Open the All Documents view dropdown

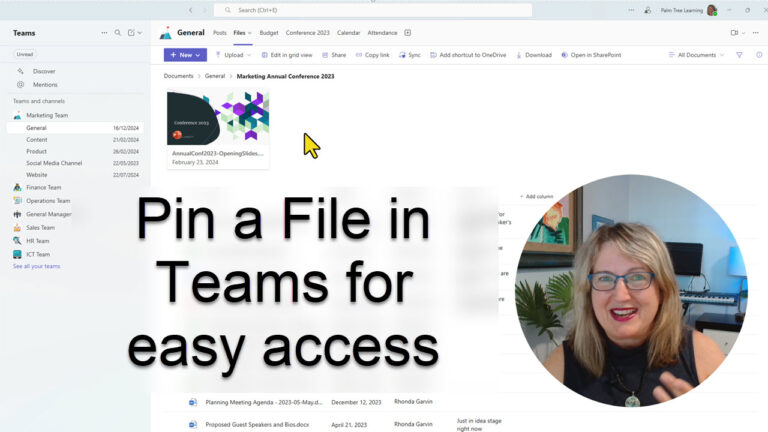point(696,55)
